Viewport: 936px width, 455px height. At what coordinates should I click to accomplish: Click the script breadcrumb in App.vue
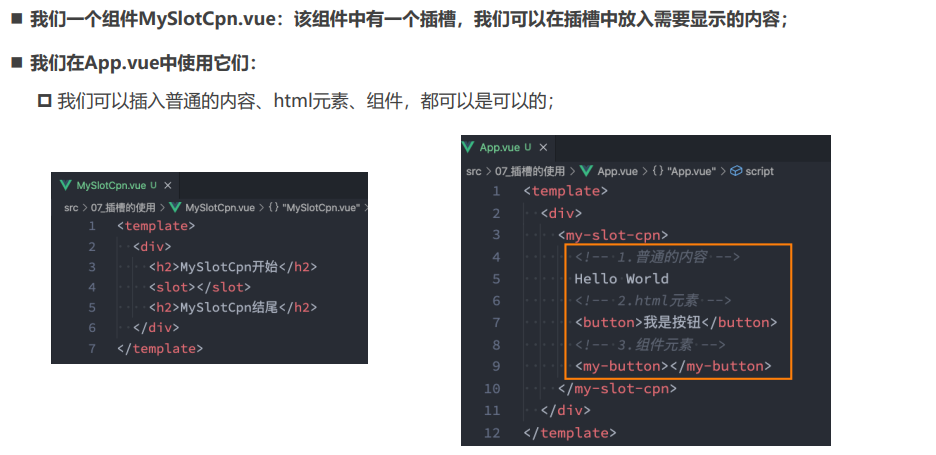[759, 171]
